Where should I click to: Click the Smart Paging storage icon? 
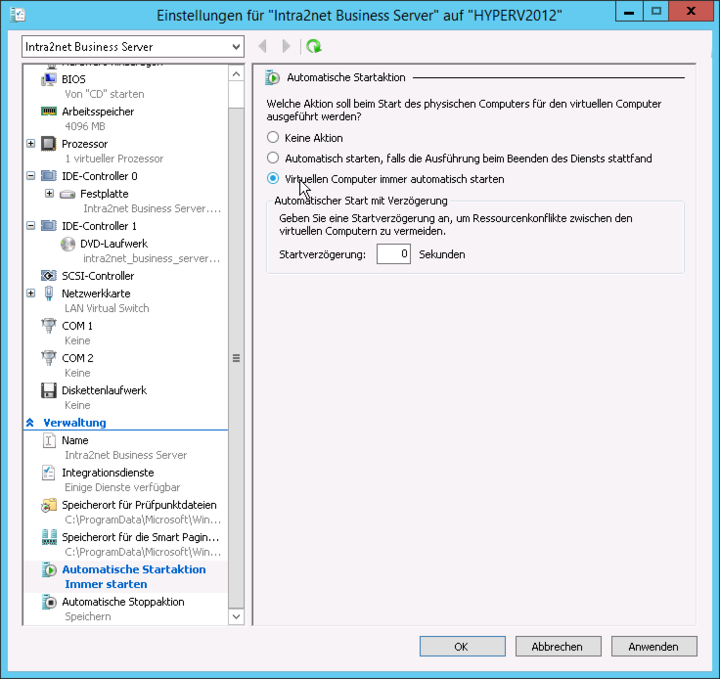tap(49, 537)
